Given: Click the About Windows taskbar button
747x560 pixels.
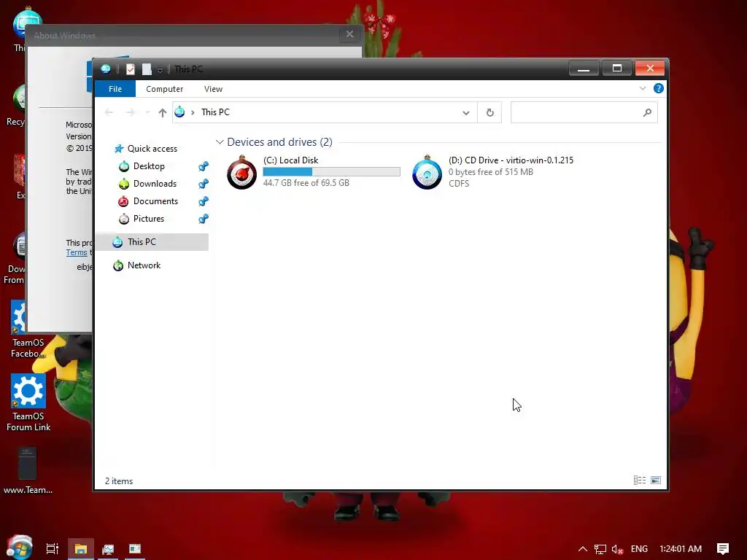Looking at the screenshot, I should (135, 549).
